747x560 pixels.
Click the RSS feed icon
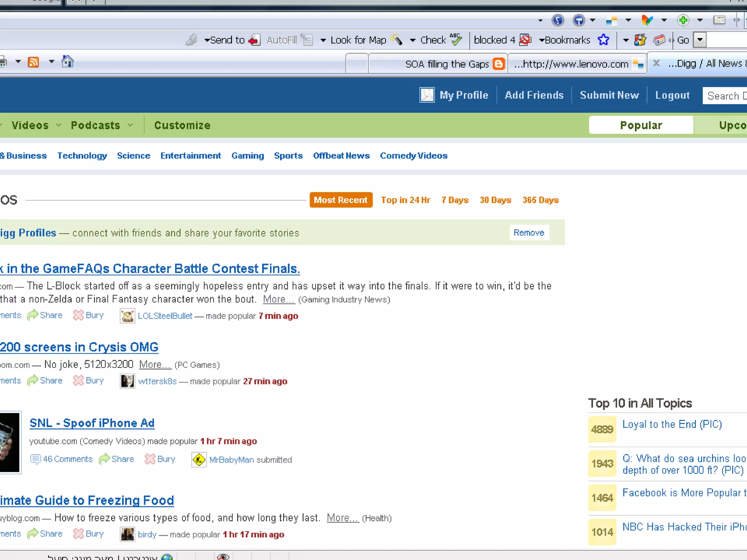(34, 62)
